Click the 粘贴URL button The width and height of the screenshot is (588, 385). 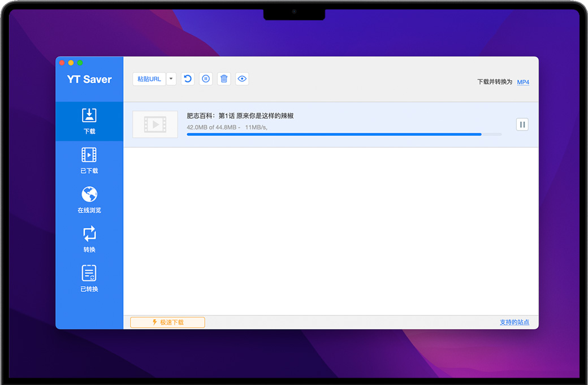(149, 79)
